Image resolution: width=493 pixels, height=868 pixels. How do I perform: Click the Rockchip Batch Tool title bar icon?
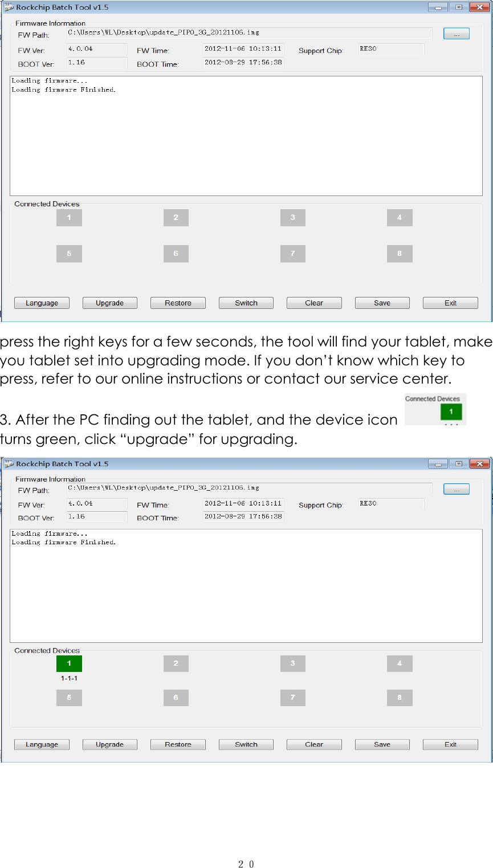click(7, 7)
